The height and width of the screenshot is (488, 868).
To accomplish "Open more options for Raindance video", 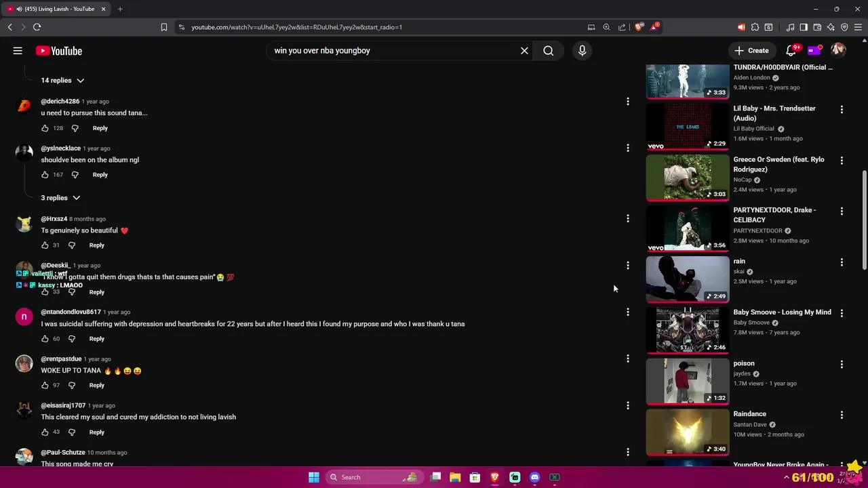I will pos(842,415).
